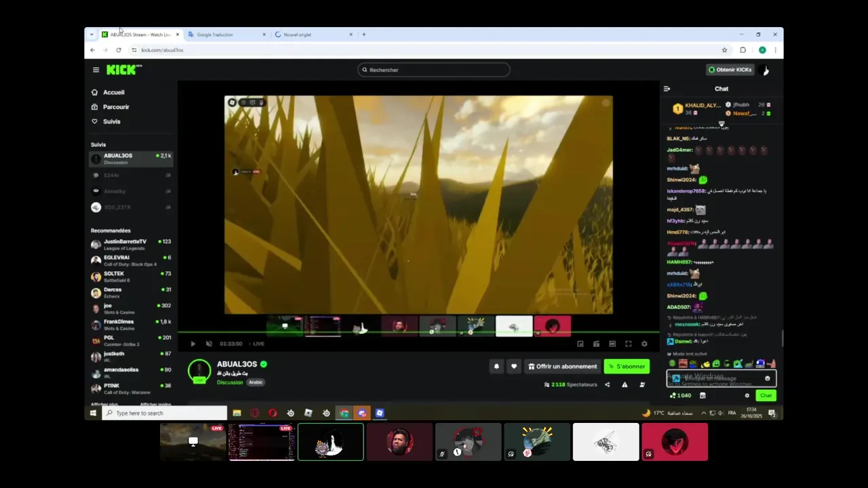868x488 pixels.
Task: Toggle stream mute speaker icon
Action: coord(209,344)
